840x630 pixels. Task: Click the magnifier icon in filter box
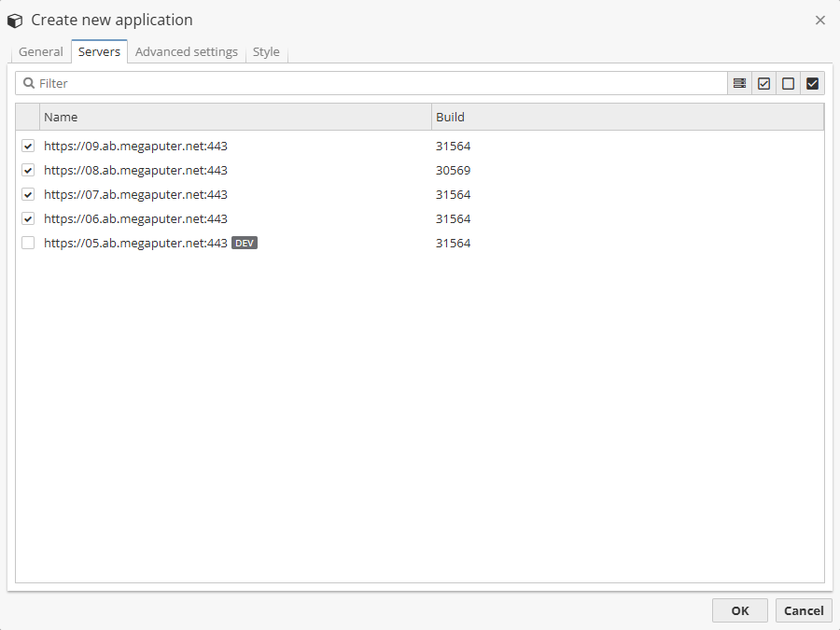tap(29, 83)
